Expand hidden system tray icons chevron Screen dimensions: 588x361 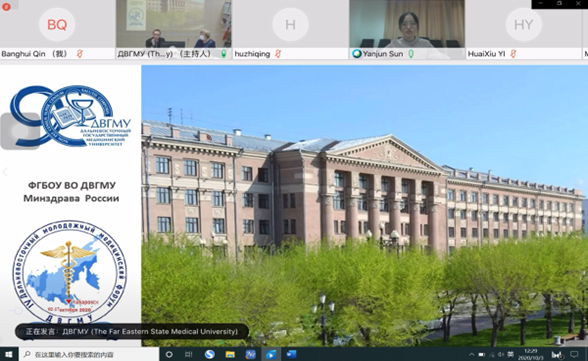(x=471, y=354)
